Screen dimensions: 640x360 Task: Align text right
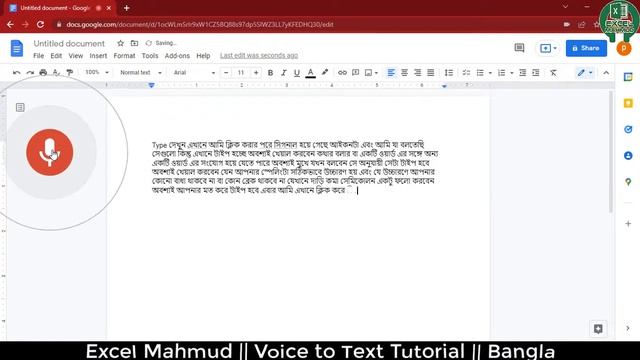(x=417, y=73)
